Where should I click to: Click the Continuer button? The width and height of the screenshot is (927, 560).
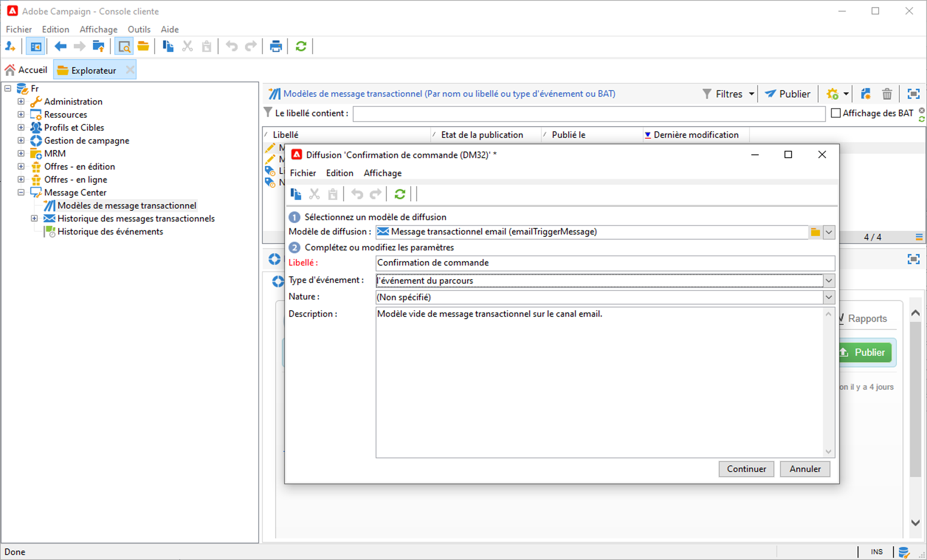(746, 469)
